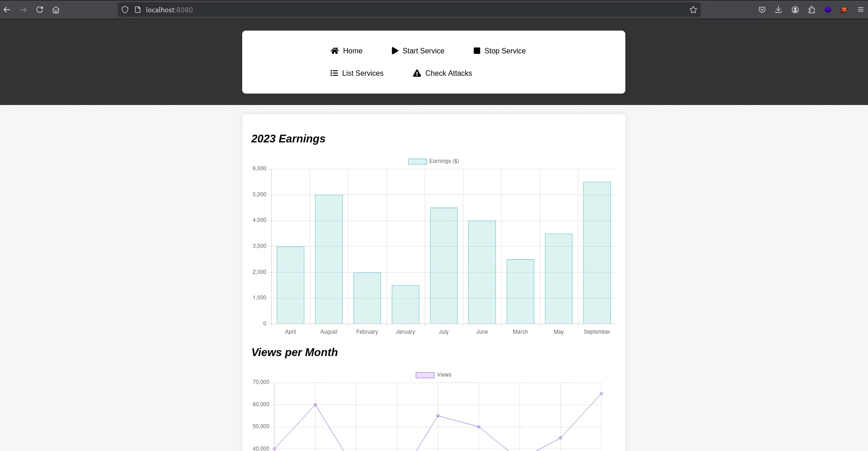Select the Stop Service menu item

coord(505,51)
